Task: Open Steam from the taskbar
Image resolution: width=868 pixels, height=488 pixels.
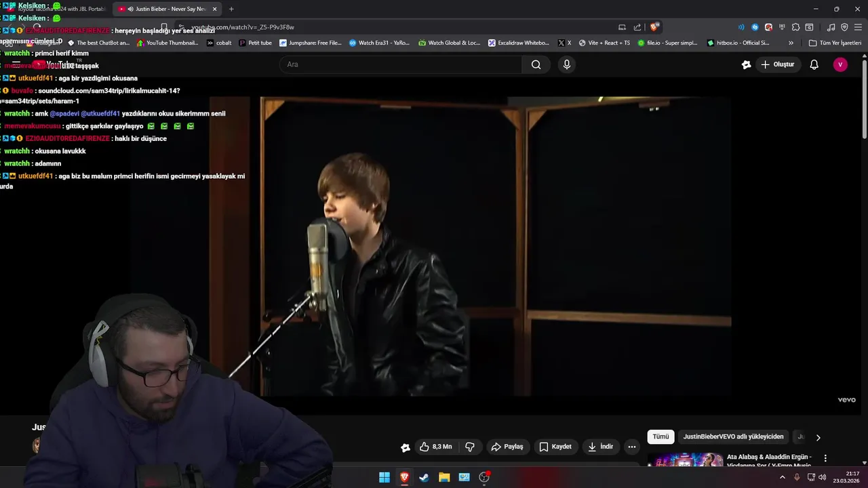Action: point(425,477)
